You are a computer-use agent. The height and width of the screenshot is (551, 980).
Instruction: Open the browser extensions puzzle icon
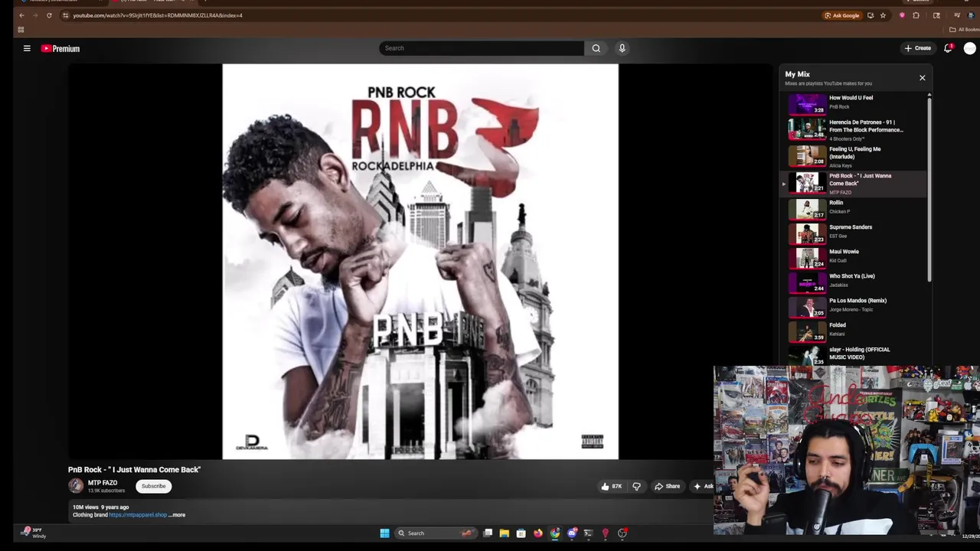click(916, 15)
